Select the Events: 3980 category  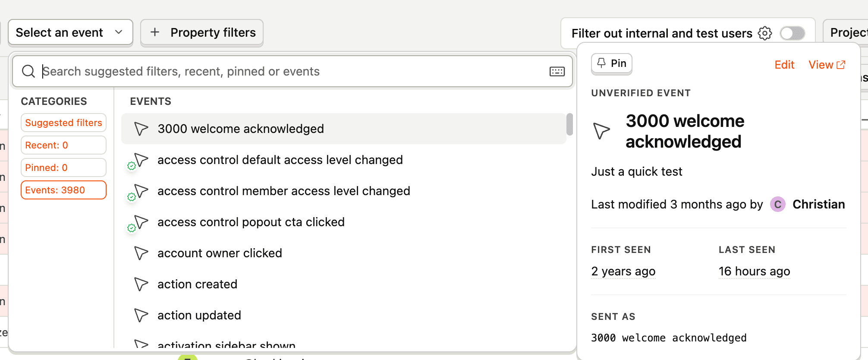63,190
